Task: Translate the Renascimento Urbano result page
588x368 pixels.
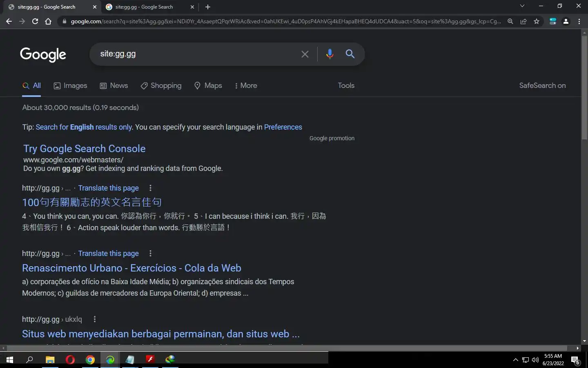Action: pyautogui.click(x=109, y=254)
